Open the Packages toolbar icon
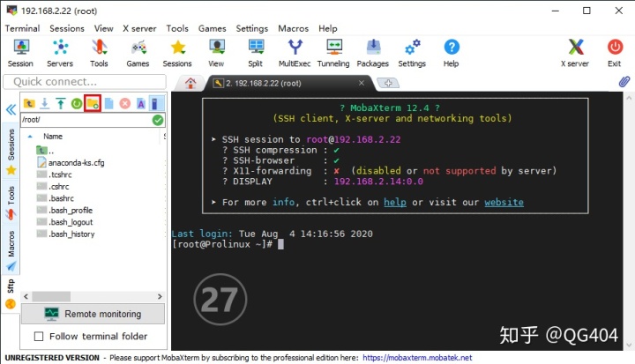This screenshot has width=635, height=364. pyautogui.click(x=372, y=53)
